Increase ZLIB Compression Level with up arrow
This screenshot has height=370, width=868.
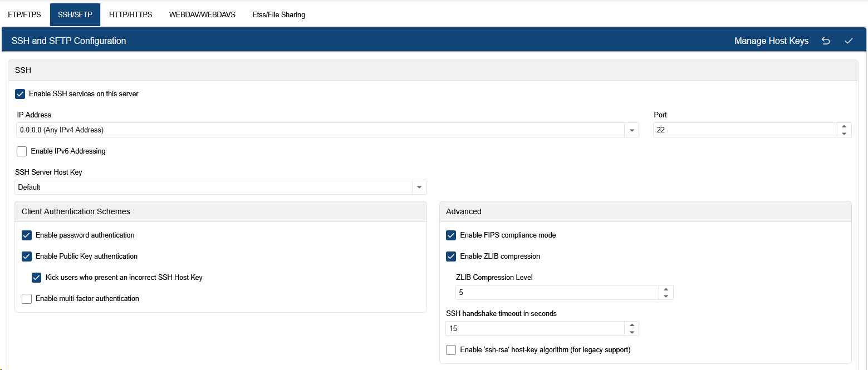[666, 289]
